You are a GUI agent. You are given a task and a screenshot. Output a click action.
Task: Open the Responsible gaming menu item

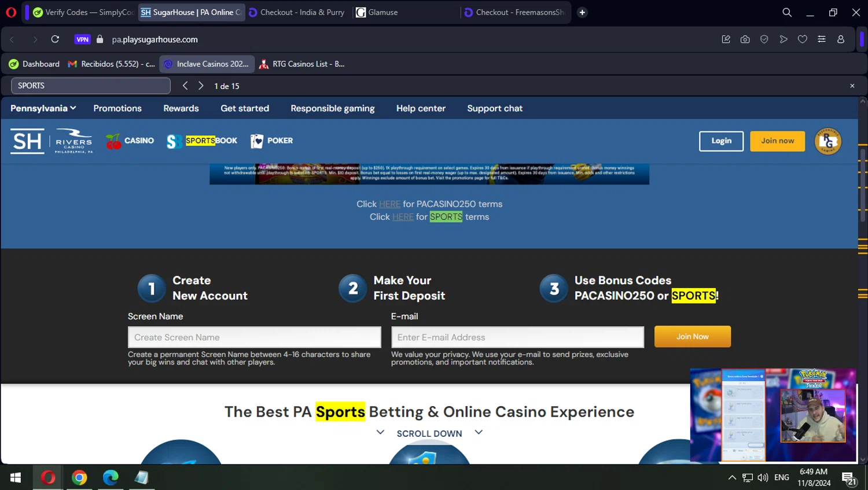tap(333, 108)
